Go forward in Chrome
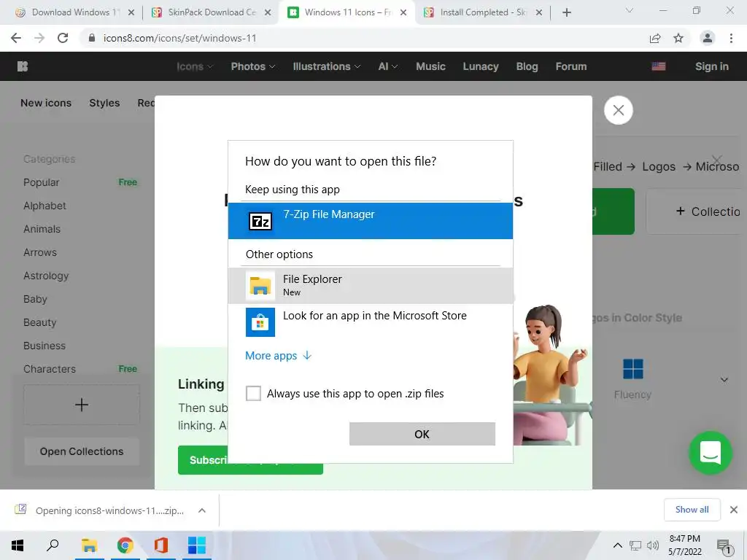This screenshot has height=560, width=747. pos(39,38)
